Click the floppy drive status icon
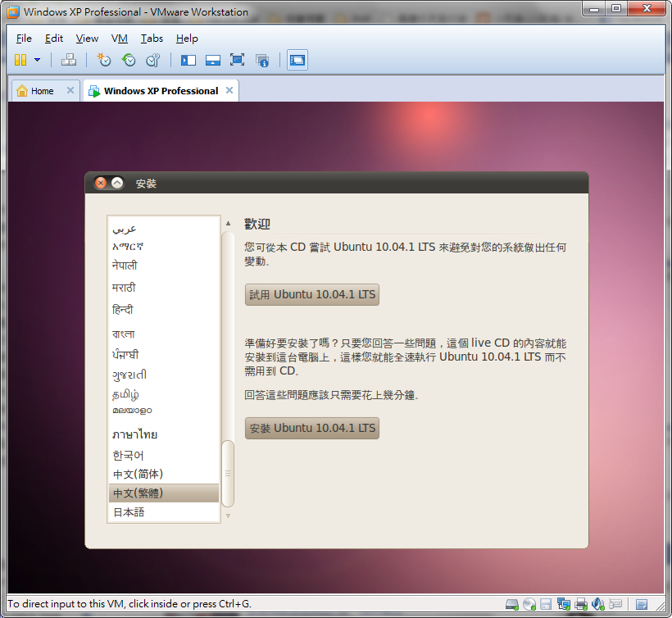The height and width of the screenshot is (618, 672). coord(546,604)
